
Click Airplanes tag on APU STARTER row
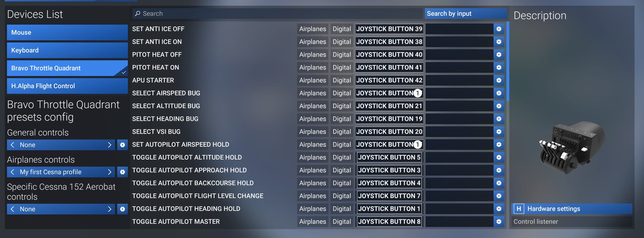tap(313, 80)
